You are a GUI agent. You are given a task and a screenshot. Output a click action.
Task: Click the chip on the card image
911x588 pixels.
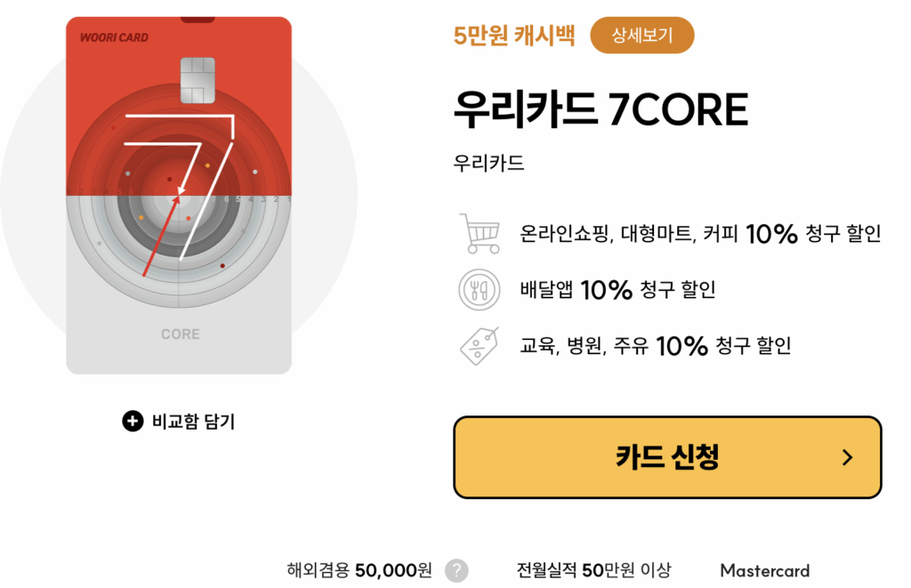pyautogui.click(x=198, y=80)
